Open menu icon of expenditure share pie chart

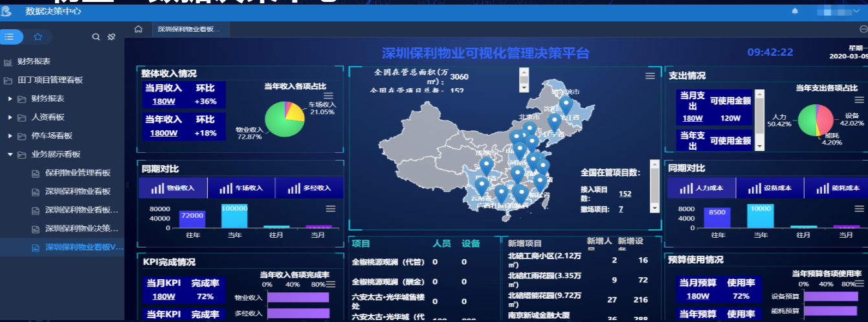[x=859, y=100]
